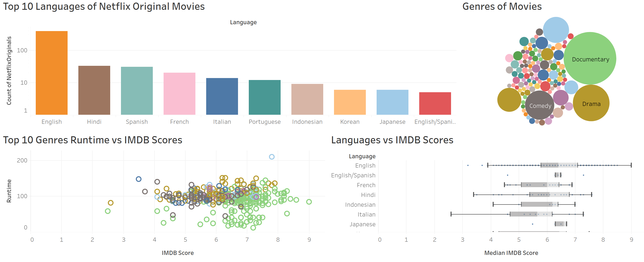Image resolution: width=644 pixels, height=262 pixels.
Task: Click the French box plot box
Action: pos(540,185)
